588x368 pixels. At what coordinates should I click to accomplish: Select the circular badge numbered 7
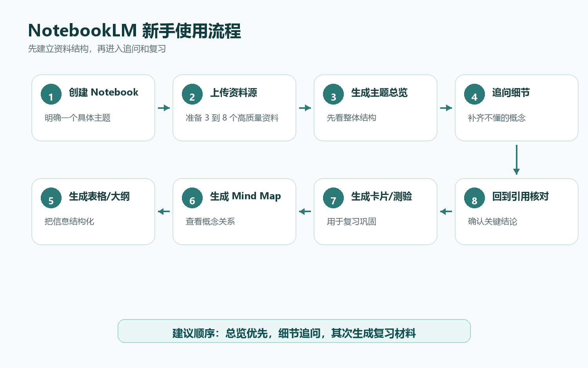click(333, 198)
